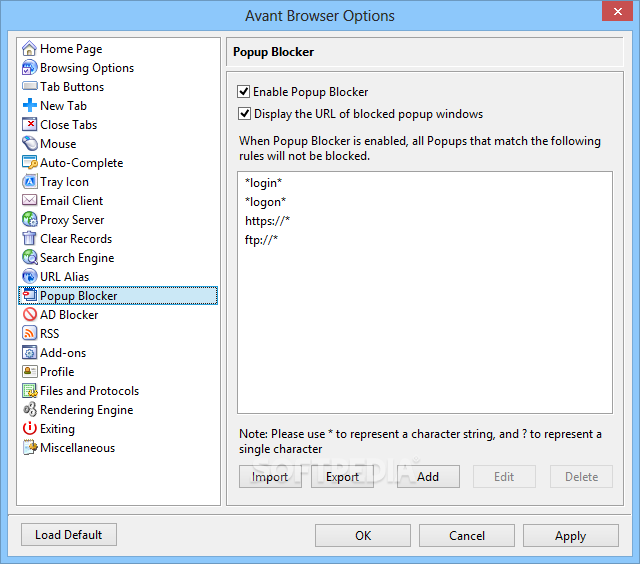This screenshot has width=640, height=564.
Task: Open Rendering Engine settings
Action: click(87, 410)
